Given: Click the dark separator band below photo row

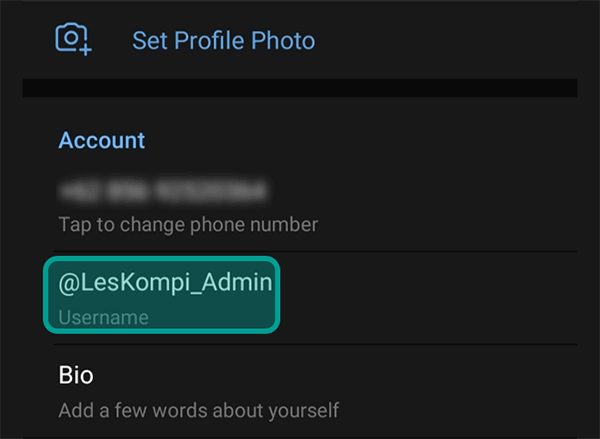Looking at the screenshot, I should pos(300,88).
